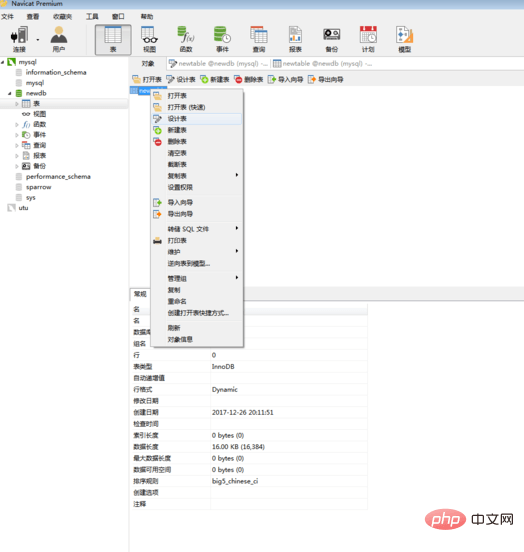Viewport: 524px width, 552px height.
Task: Open the 收藏夹 (Favorites) menu
Action: click(62, 17)
